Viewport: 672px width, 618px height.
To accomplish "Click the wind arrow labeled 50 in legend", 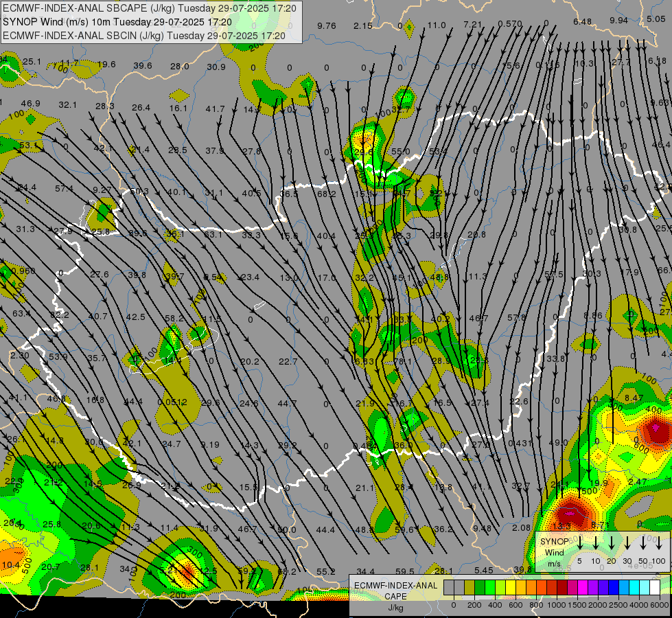I will point(643,543).
